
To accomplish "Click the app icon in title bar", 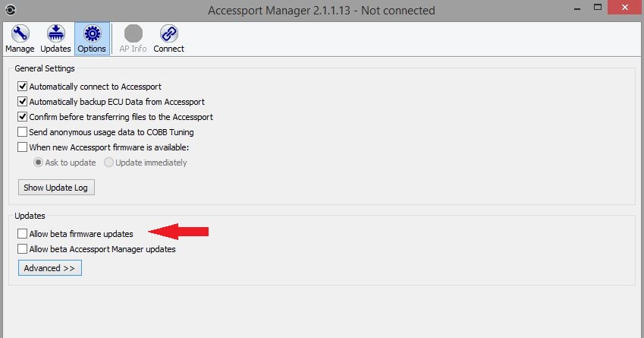I will click(8, 9).
